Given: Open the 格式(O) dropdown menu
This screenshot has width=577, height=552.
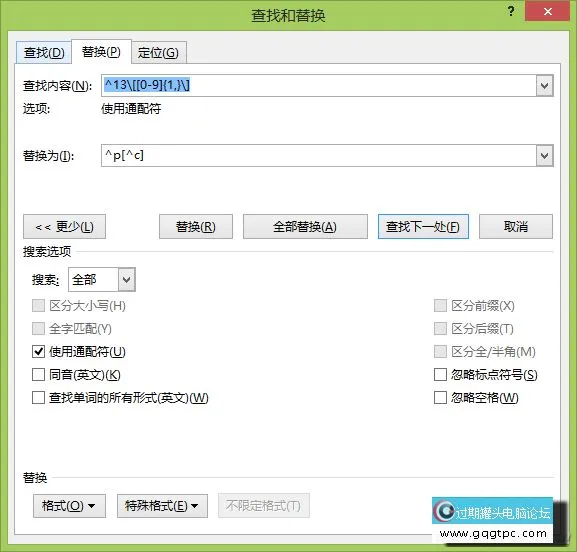Looking at the screenshot, I should [70, 506].
